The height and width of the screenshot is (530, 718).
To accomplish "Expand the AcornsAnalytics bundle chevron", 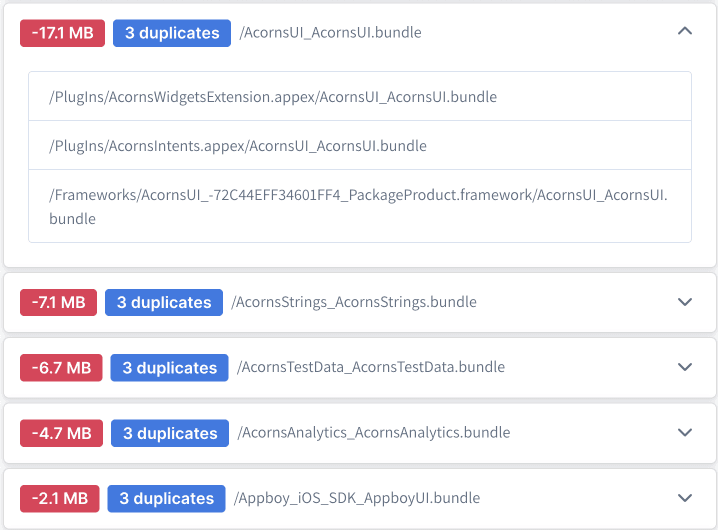I will [685, 433].
